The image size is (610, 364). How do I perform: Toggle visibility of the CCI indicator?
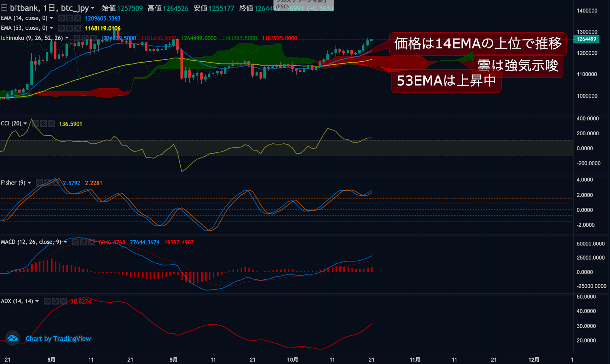click(35, 123)
